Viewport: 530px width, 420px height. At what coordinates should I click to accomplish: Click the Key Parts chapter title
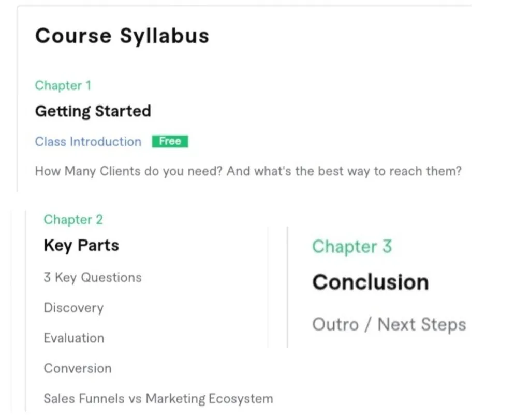click(x=81, y=245)
